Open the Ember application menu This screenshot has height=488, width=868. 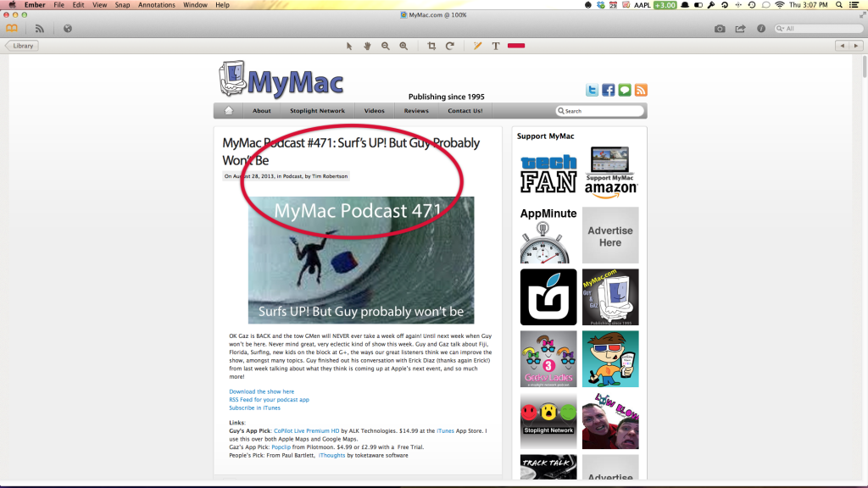(34, 5)
